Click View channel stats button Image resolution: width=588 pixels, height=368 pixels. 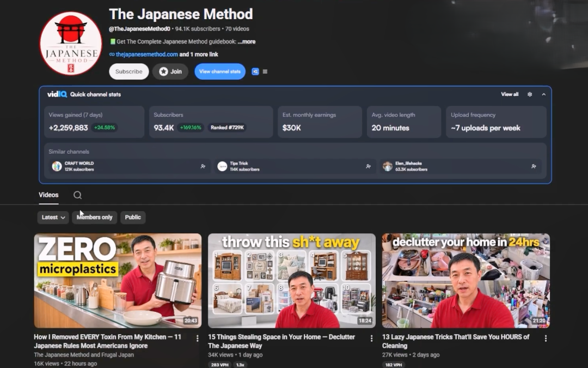pyautogui.click(x=220, y=71)
